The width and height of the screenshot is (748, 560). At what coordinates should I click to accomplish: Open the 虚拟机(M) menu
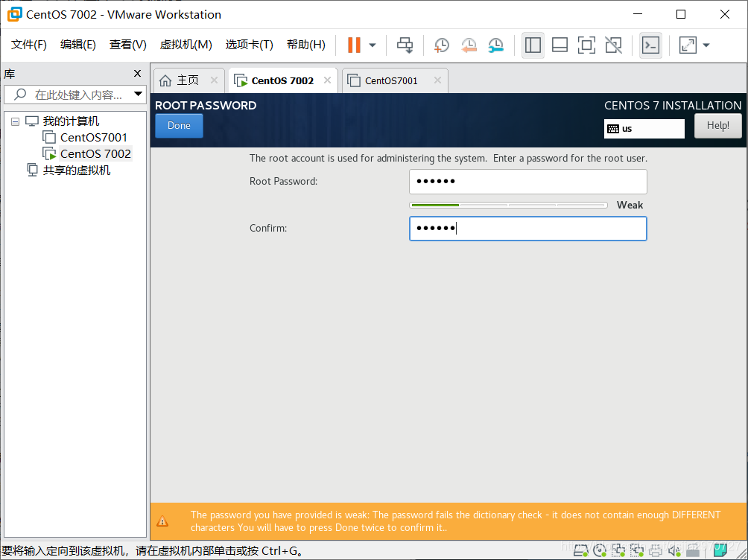point(186,45)
